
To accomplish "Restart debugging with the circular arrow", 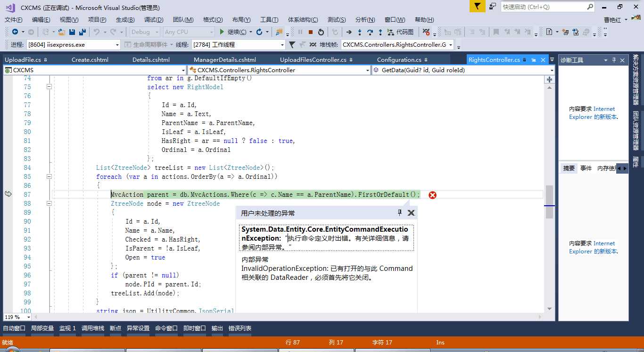I will click(321, 32).
